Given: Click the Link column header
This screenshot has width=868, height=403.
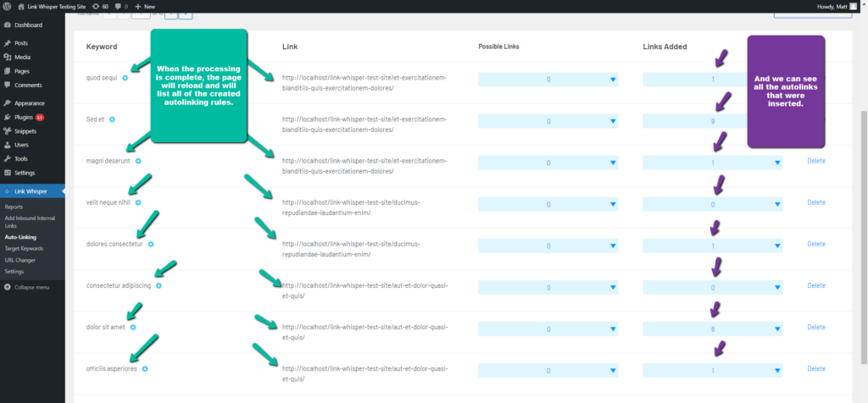Looking at the screenshot, I should coord(290,47).
